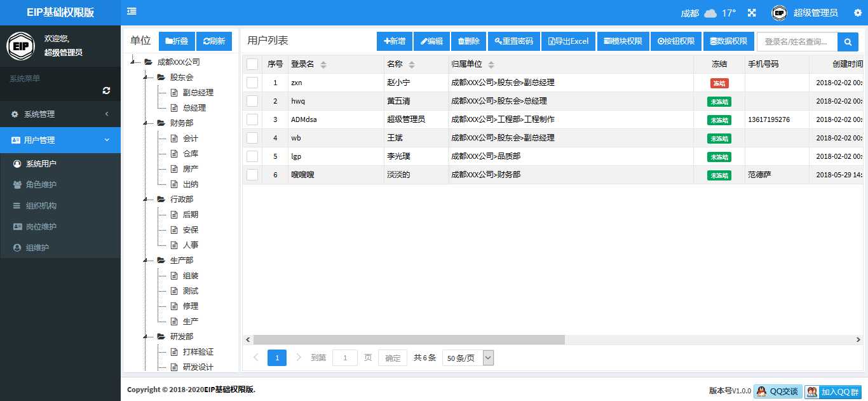This screenshot has height=401, width=868.
Task: Click the 新增 add user button
Action: pos(395,41)
